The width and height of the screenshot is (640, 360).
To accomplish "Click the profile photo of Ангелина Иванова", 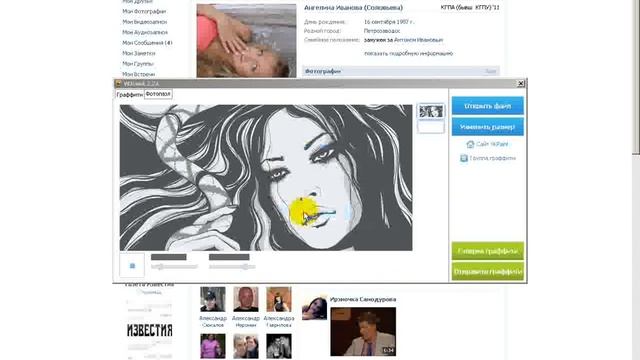I will coord(246,40).
